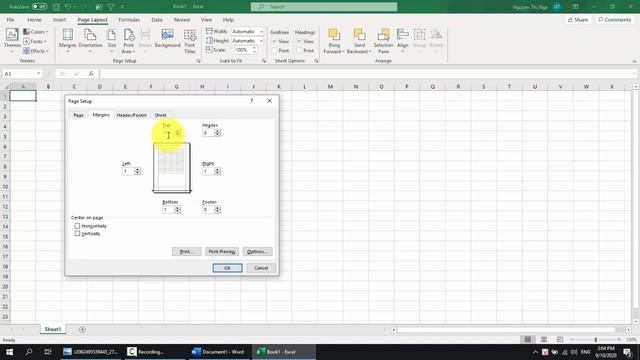The height and width of the screenshot is (360, 640).
Task: Cancel the Page Setup dialog
Action: [261, 268]
